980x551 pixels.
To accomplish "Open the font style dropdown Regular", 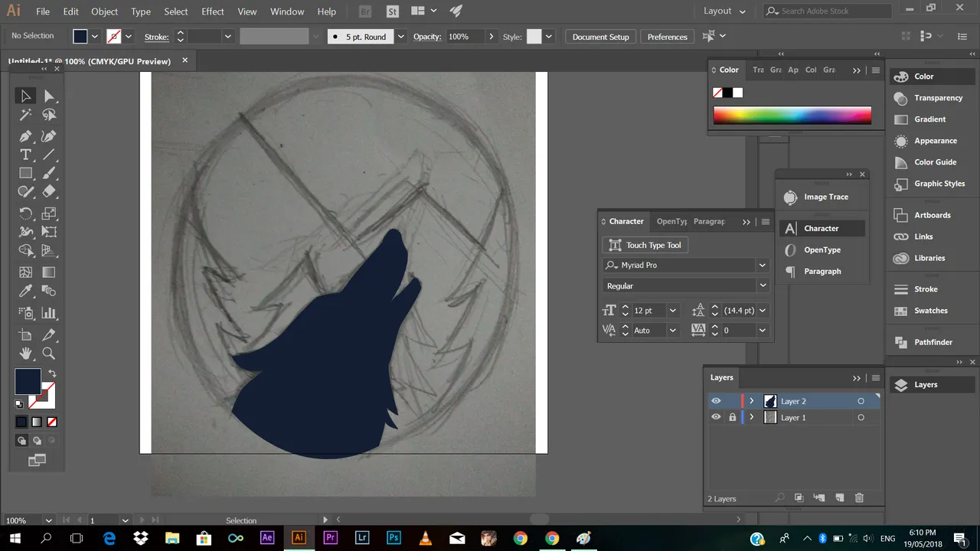I will click(762, 285).
